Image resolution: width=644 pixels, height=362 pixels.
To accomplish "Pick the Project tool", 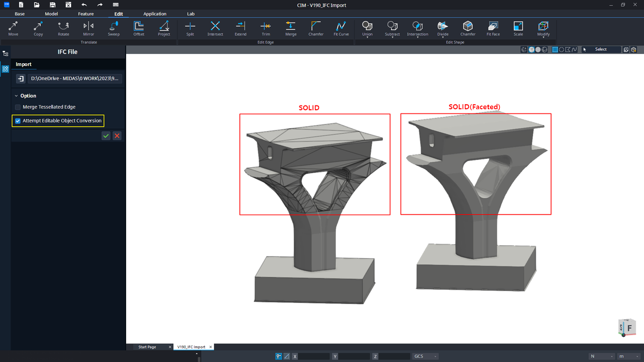I will point(164,29).
